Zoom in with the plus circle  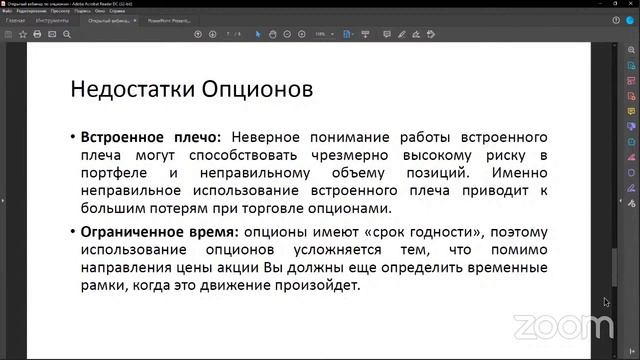(302, 34)
